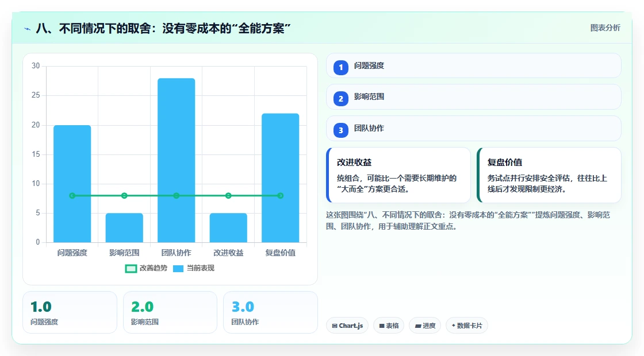Click the trend line point above 问题强度

tap(72, 196)
